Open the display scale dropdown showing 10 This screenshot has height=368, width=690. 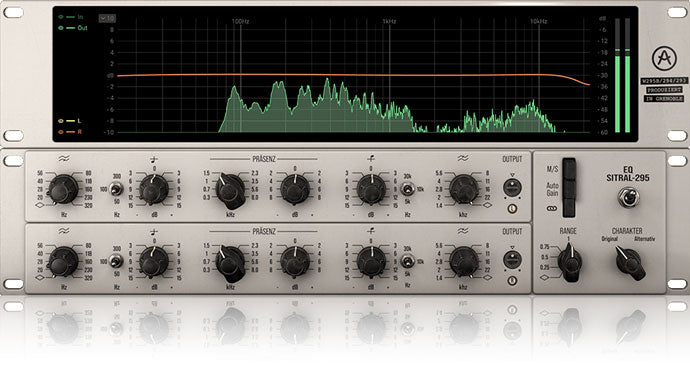107,18
